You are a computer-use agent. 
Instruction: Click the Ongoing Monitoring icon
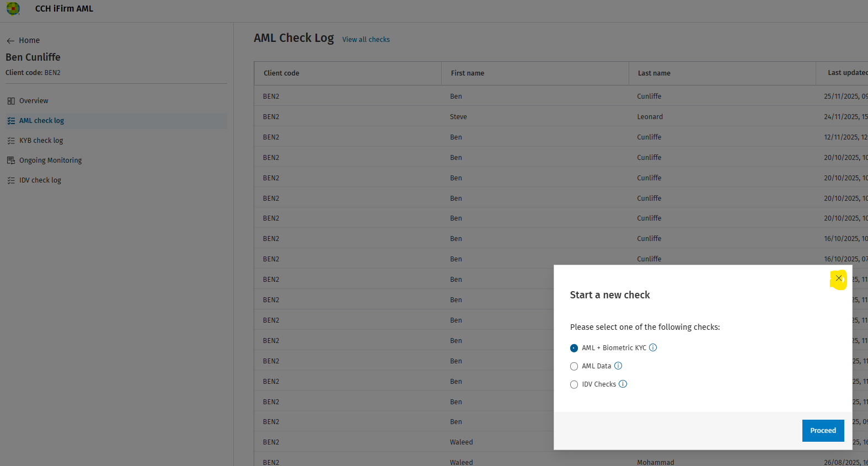[11, 160]
